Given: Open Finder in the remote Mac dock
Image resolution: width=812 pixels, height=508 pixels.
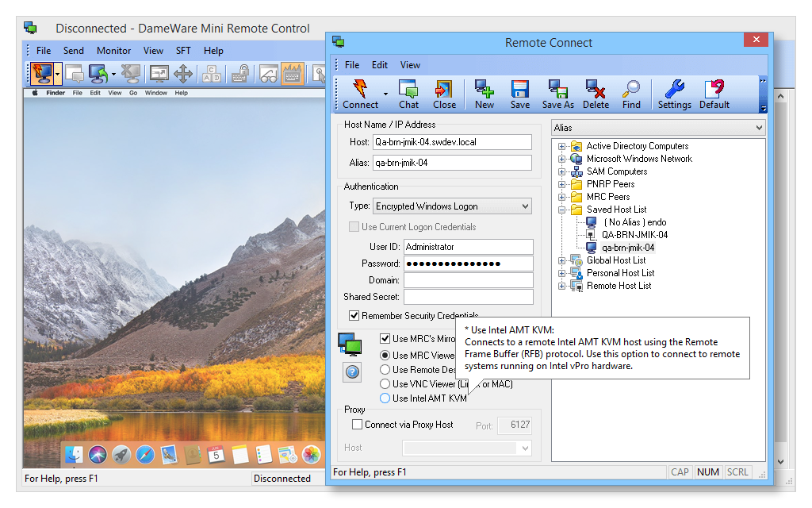Looking at the screenshot, I should coord(74,455).
